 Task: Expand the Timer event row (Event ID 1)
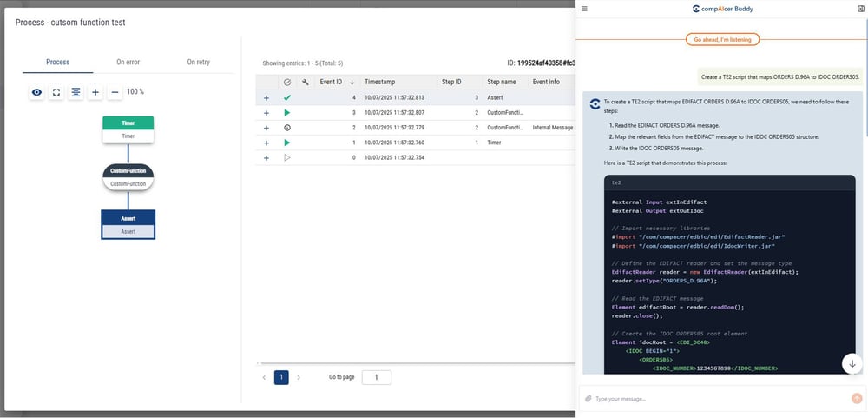(x=266, y=143)
